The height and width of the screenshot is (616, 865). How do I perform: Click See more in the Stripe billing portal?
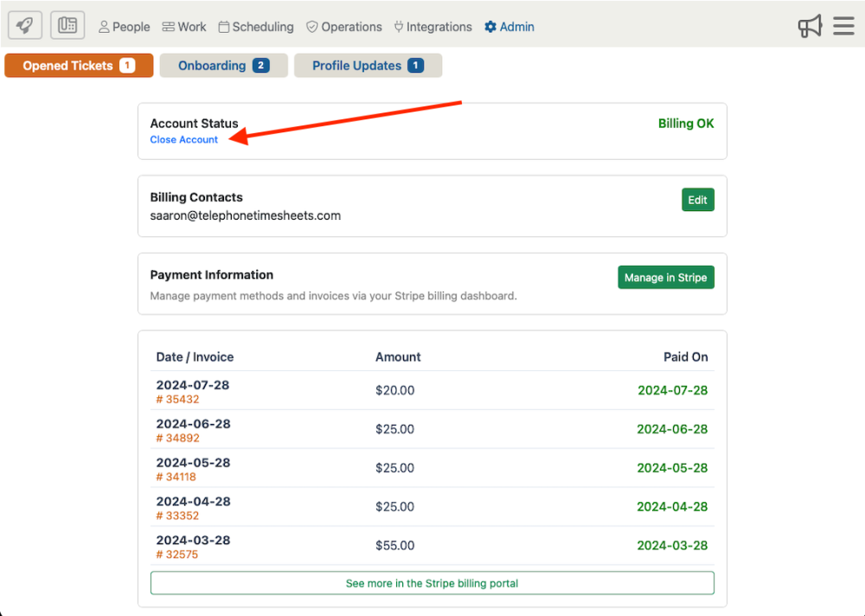[x=432, y=583]
